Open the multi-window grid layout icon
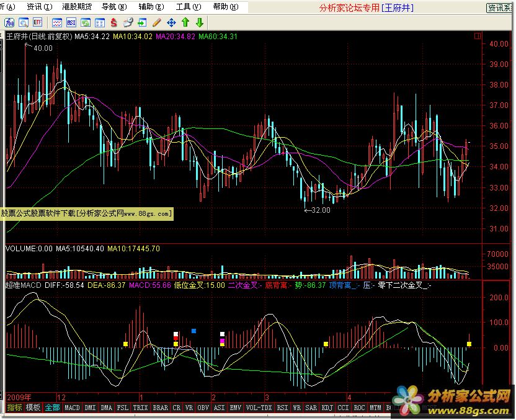The width and height of the screenshot is (516, 420). coord(99,22)
